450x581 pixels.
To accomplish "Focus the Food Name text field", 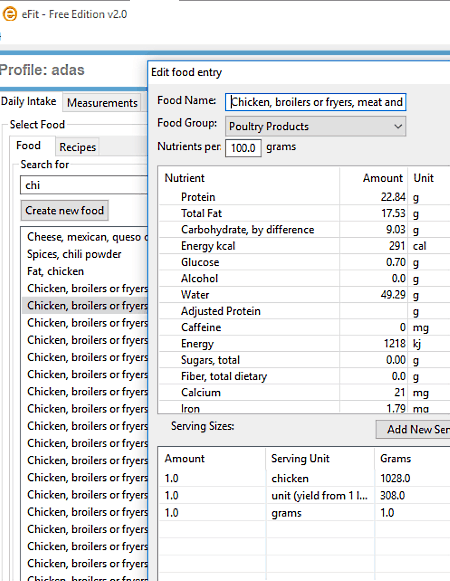I will 315,102.
